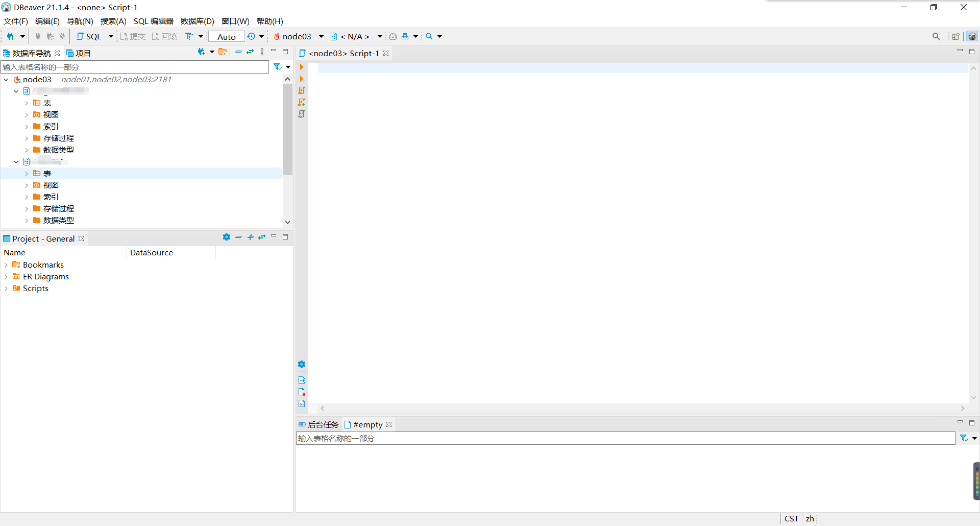This screenshot has width=980, height=526.
Task: Open a new SQL editor via SQL button
Action: 89,36
